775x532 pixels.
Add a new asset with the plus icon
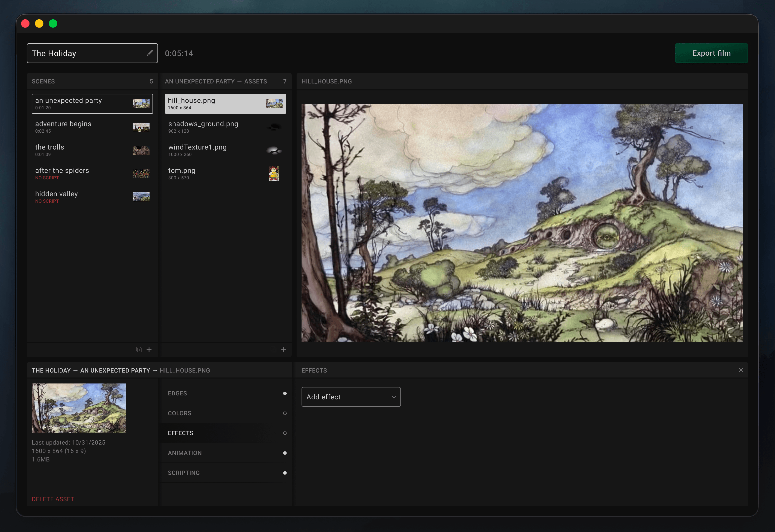click(x=284, y=349)
